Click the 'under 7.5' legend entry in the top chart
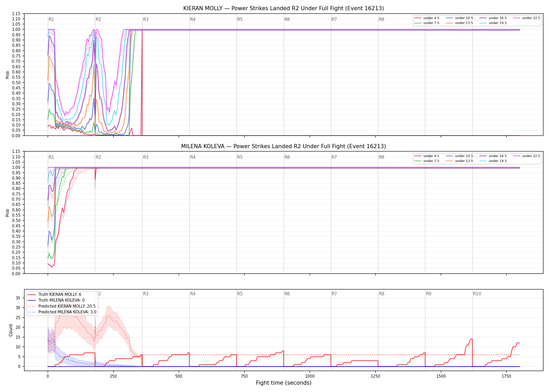 [x=427, y=23]
